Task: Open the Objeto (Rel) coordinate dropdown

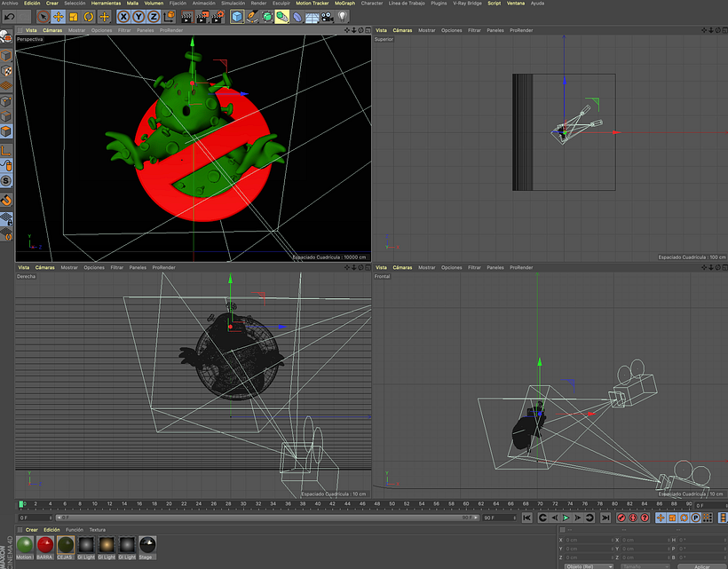Action: (590, 566)
